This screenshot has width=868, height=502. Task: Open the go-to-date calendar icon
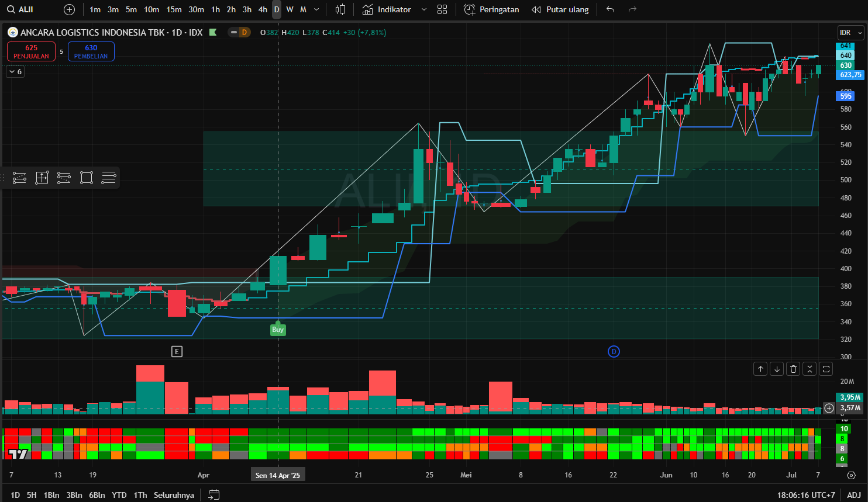[214, 495]
